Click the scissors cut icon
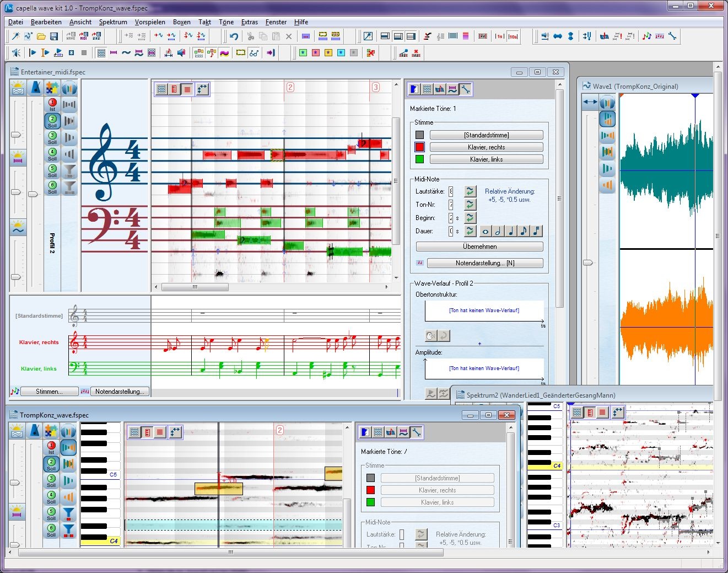 (x=251, y=36)
